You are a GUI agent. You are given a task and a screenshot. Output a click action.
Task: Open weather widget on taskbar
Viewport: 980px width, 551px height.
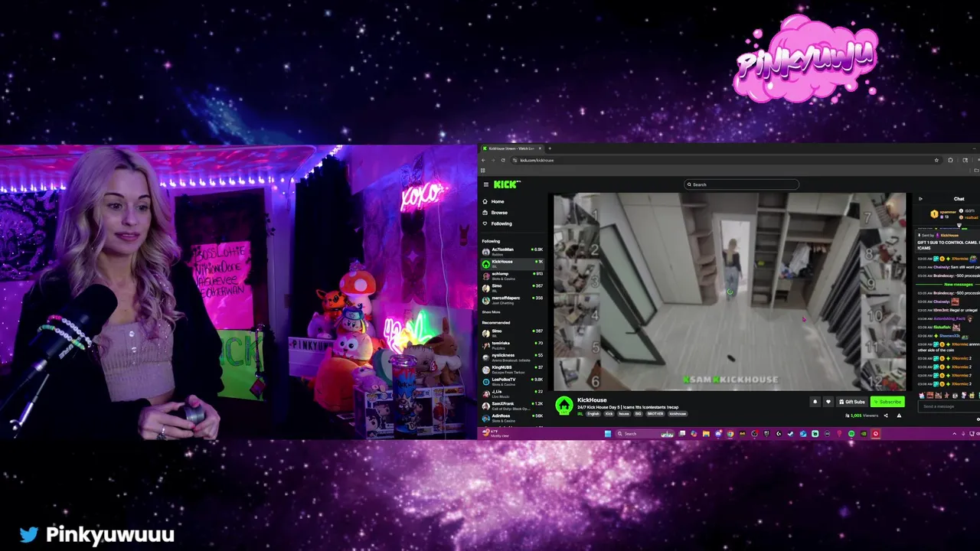(495, 434)
